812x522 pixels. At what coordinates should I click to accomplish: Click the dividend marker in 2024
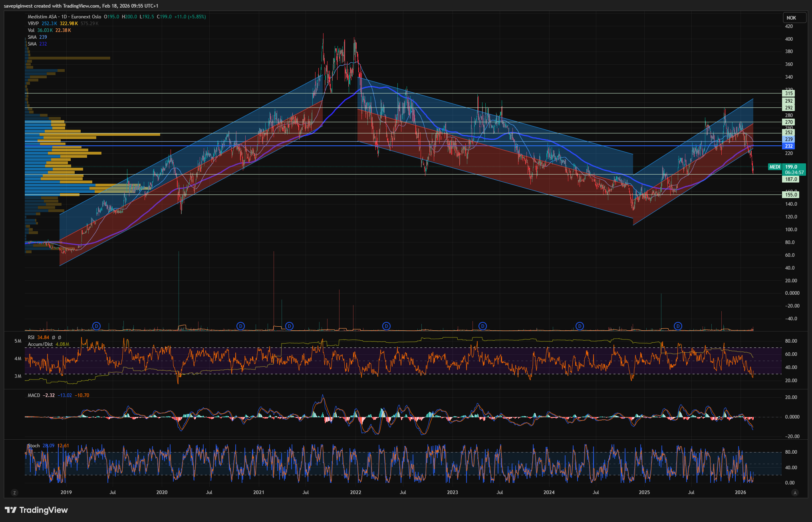point(580,326)
